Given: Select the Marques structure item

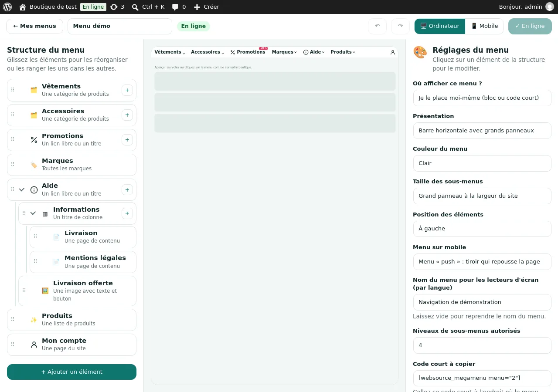Looking at the screenshot, I should (x=72, y=165).
